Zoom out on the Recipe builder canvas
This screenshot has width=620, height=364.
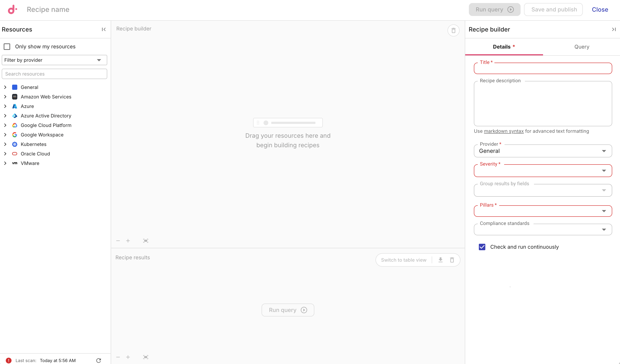tap(118, 241)
